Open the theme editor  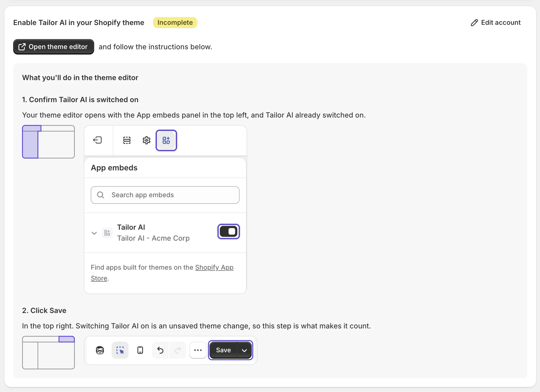[54, 47]
